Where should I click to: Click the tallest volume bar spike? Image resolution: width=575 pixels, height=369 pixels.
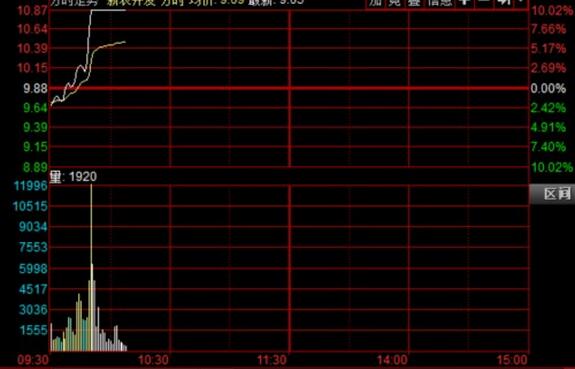click(x=91, y=268)
